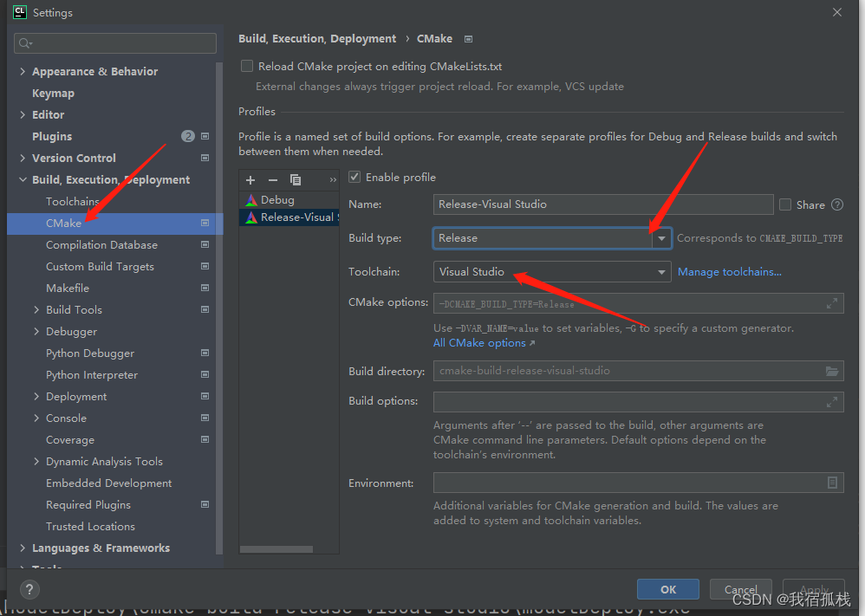
Task: Click the project icon on Build Tools row
Action: [x=205, y=309]
